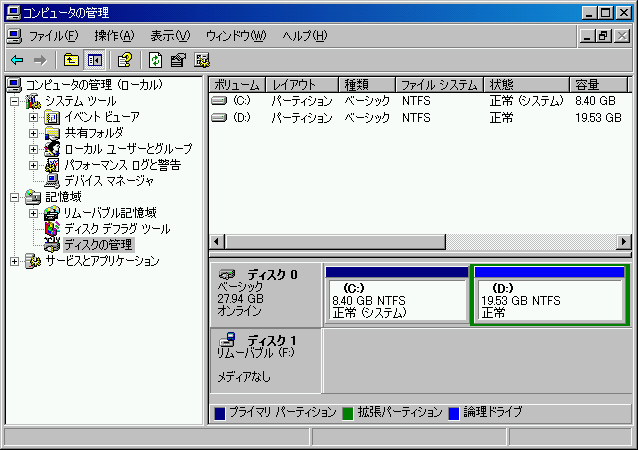Open the ウィンドウ(W) menu
Viewport: 638px width, 450px height.
click(x=236, y=36)
